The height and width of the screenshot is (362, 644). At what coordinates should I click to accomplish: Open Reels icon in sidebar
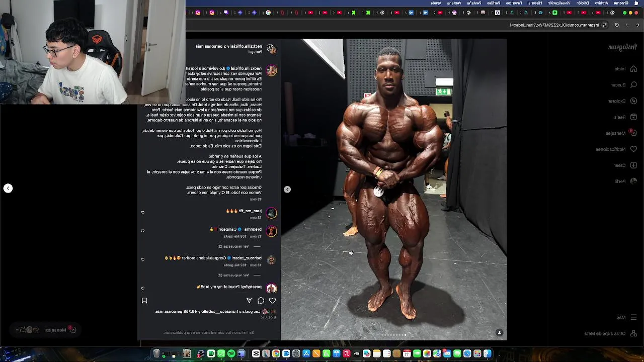(633, 117)
